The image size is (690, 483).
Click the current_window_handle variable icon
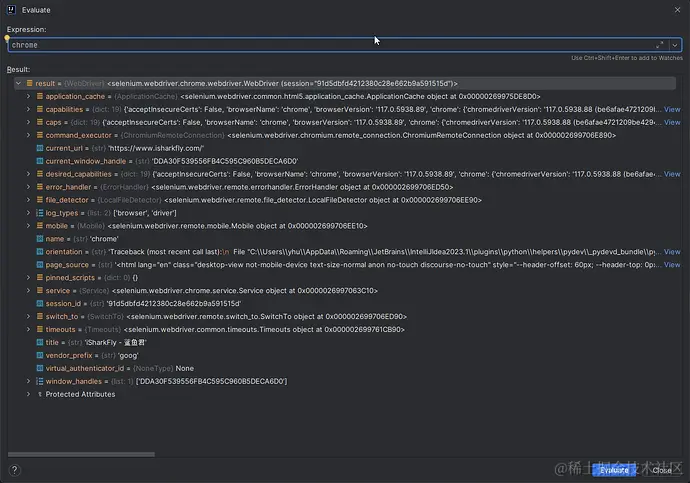tap(40, 161)
